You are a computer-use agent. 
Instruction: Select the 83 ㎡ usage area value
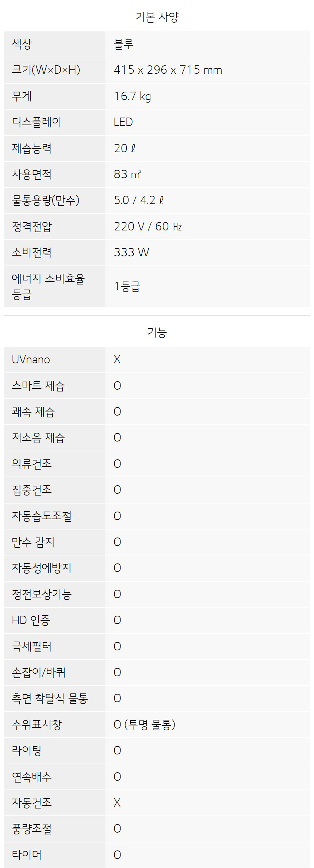coord(127,174)
